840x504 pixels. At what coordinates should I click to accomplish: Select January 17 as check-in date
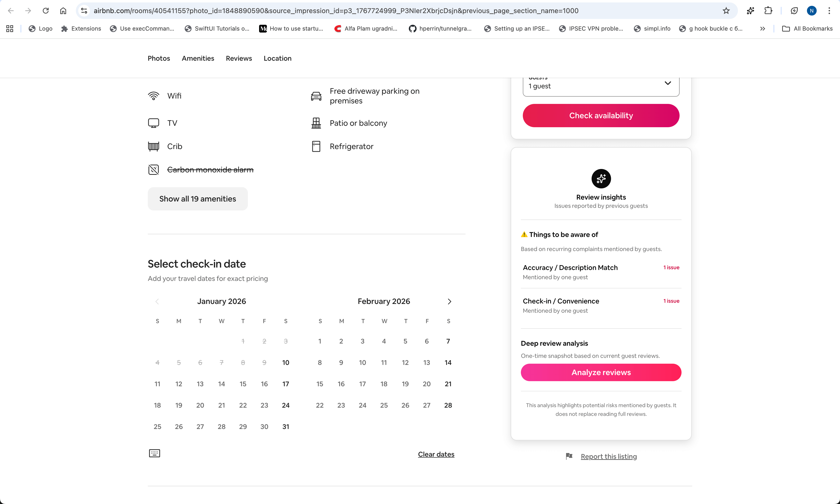pos(286,384)
